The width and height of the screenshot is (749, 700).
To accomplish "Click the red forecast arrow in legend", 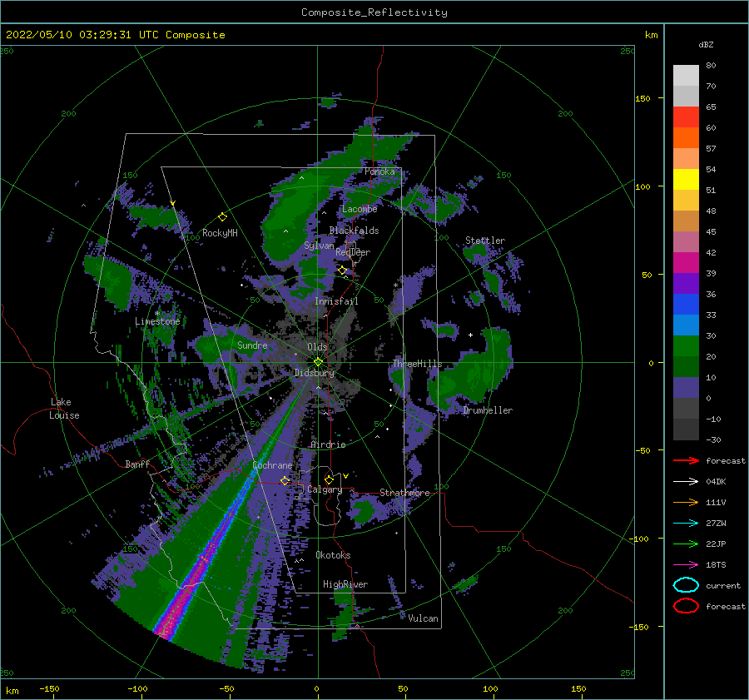I will 686,460.
